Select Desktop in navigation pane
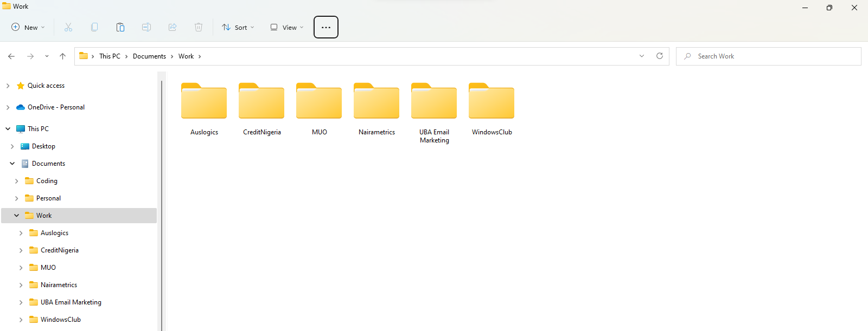868x331 pixels. (x=43, y=146)
